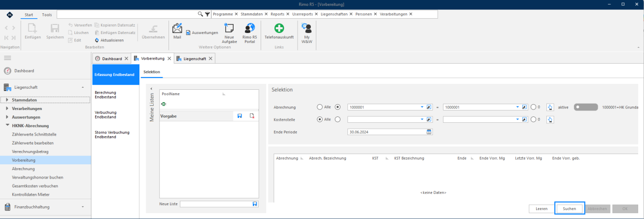Select Alle radio for Kostenstelle

point(321,119)
